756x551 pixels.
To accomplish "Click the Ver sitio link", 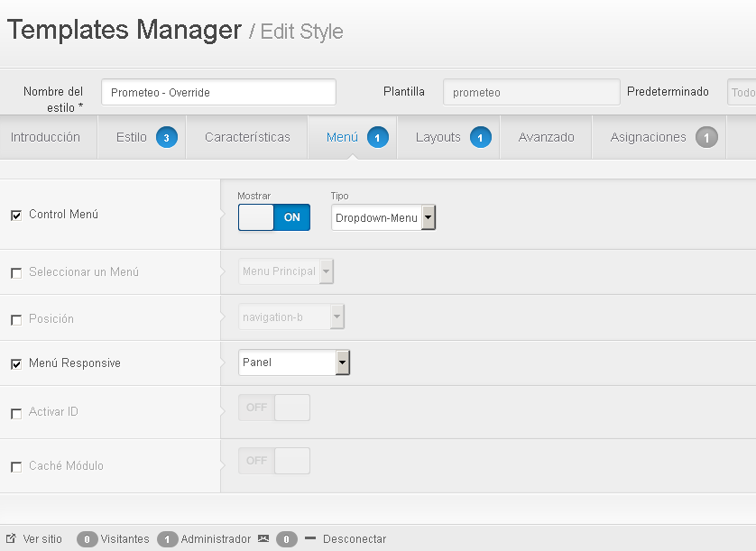I will coord(42,539).
